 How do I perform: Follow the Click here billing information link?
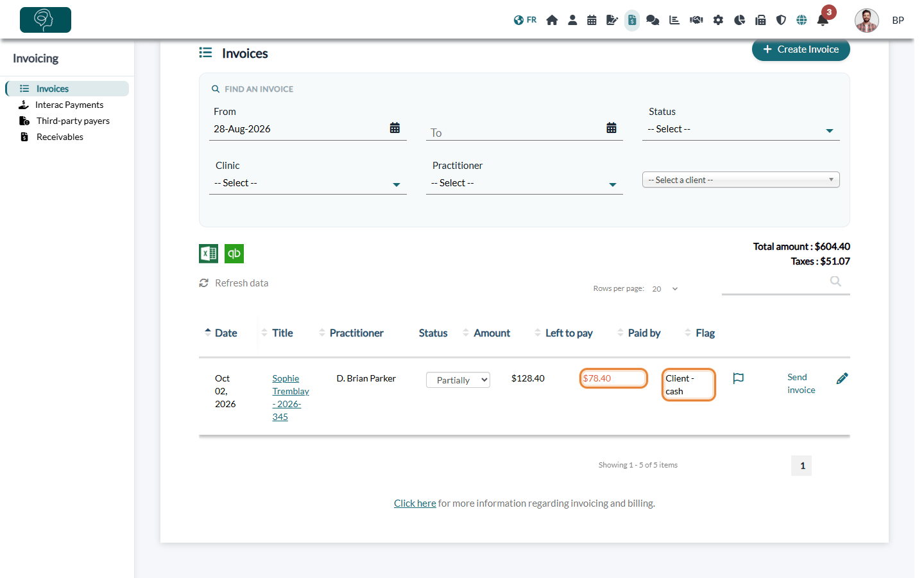(x=415, y=504)
